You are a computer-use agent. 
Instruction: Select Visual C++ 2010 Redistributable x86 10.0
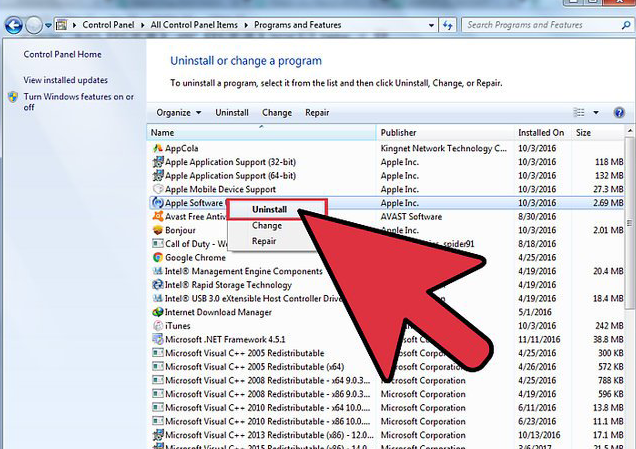coord(268,421)
